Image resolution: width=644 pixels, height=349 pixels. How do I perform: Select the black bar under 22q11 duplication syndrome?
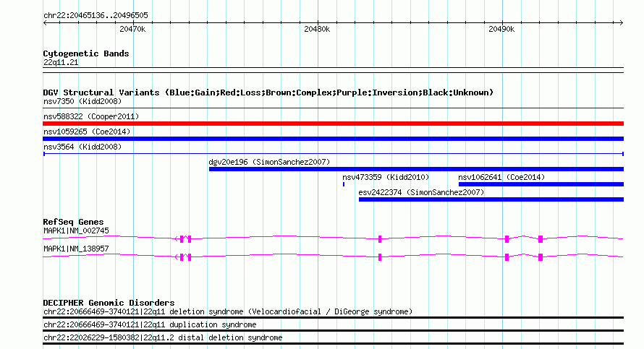point(333,330)
